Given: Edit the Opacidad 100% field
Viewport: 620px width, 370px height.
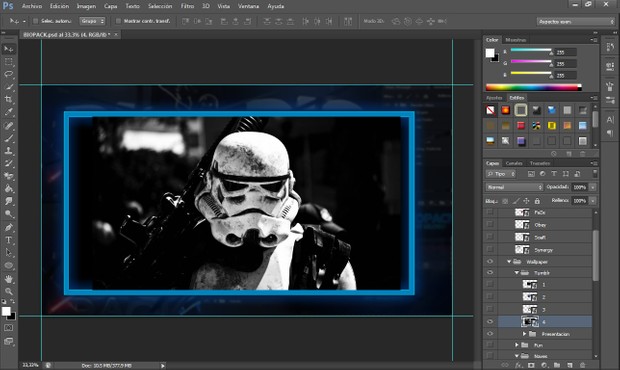Looking at the screenshot, I should click(x=580, y=187).
